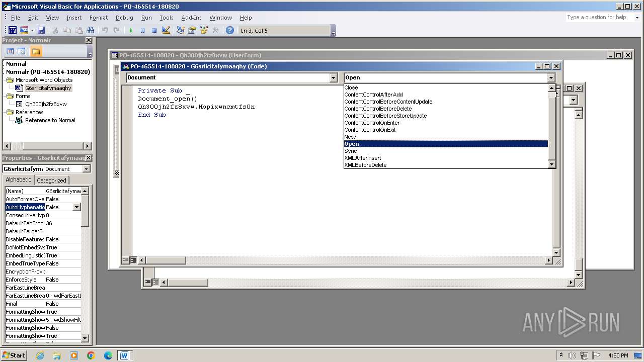Toggle Design Mode icon
The image size is (644, 362).
click(166, 30)
